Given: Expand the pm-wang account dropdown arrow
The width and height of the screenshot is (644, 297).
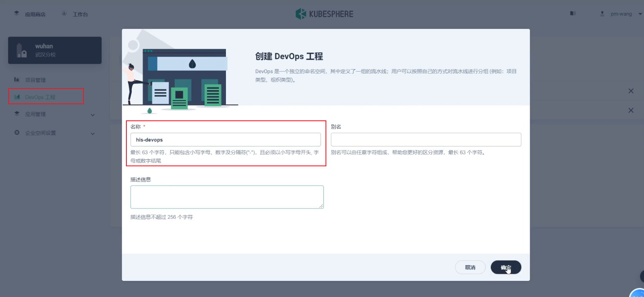Looking at the screenshot, I should [640, 14].
